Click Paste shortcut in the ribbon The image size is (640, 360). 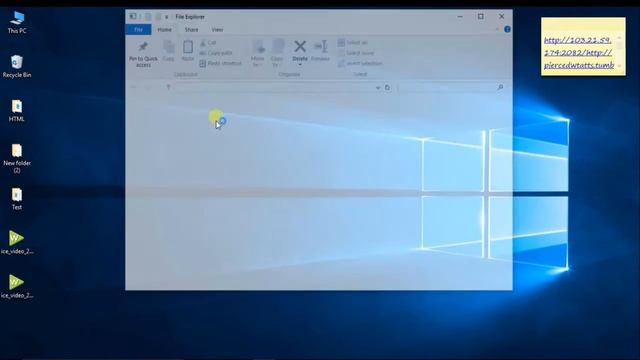tap(221, 63)
